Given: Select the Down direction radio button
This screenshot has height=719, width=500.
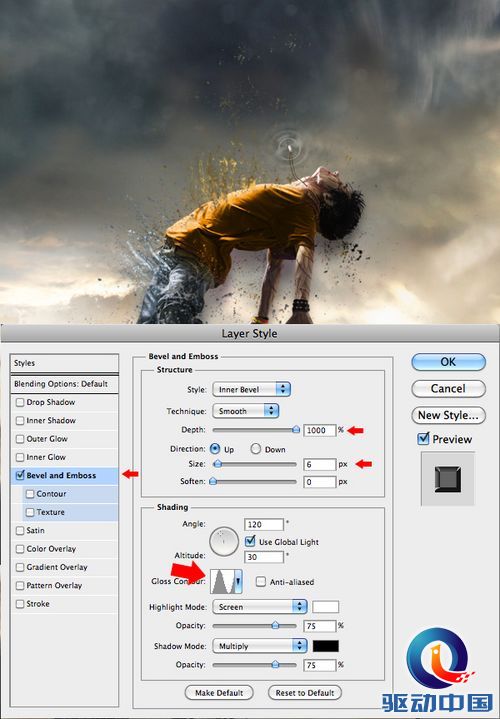Looking at the screenshot, I should 256,449.
